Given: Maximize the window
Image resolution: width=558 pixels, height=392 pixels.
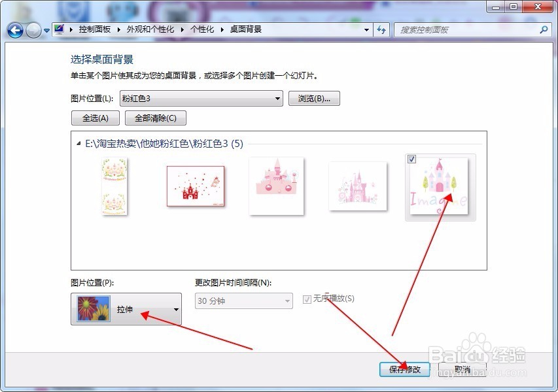Looking at the screenshot, I should click(514, 7).
